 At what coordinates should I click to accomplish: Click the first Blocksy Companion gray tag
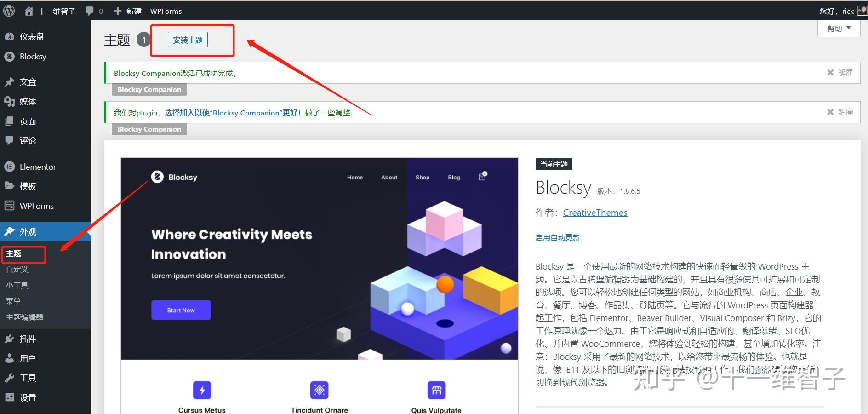[x=149, y=90]
